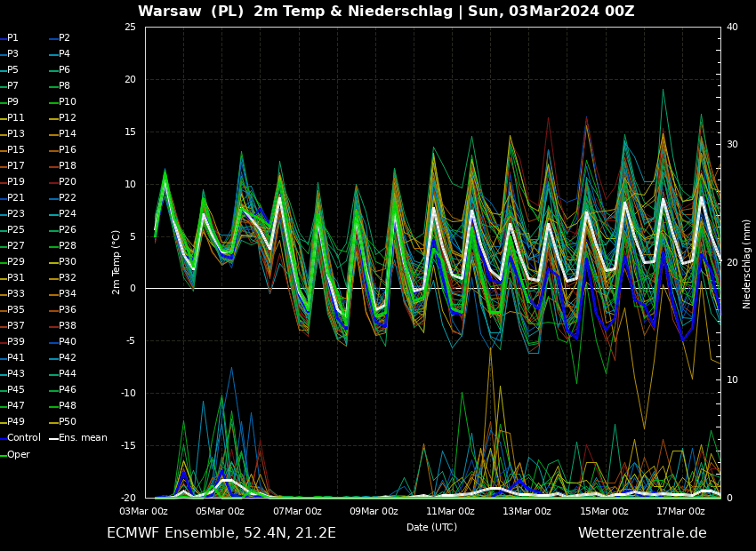Click the 'ECMWF Ensemble, 52.4N, 21.2E' footer text
This screenshot has height=551, width=756.
221,532
